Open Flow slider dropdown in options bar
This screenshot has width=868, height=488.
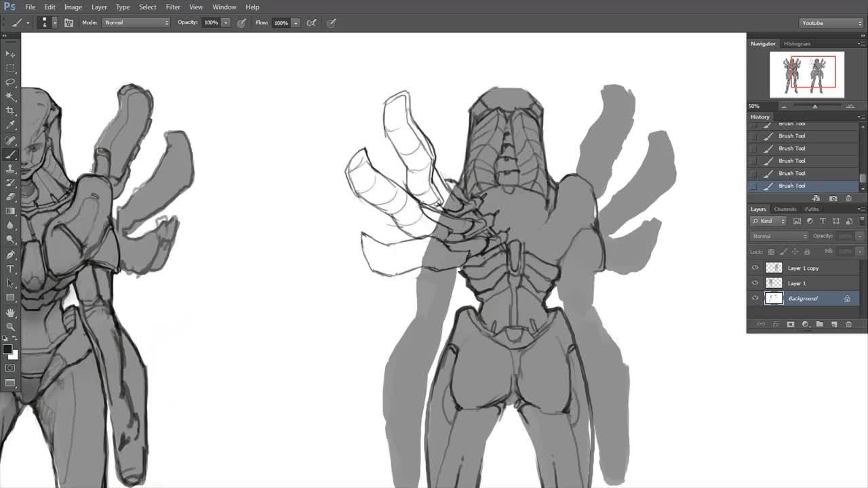coord(296,22)
